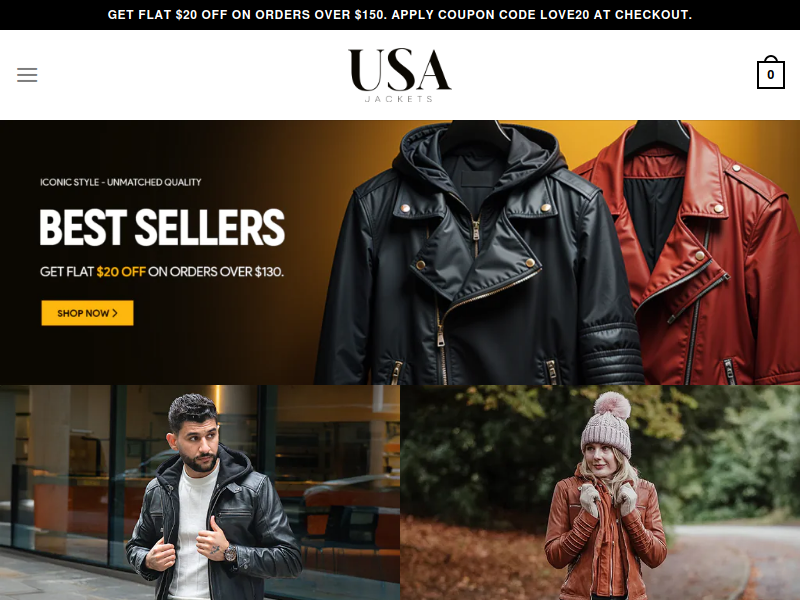
Task: Click the $20 OFF highlighted offer text
Action: point(121,271)
